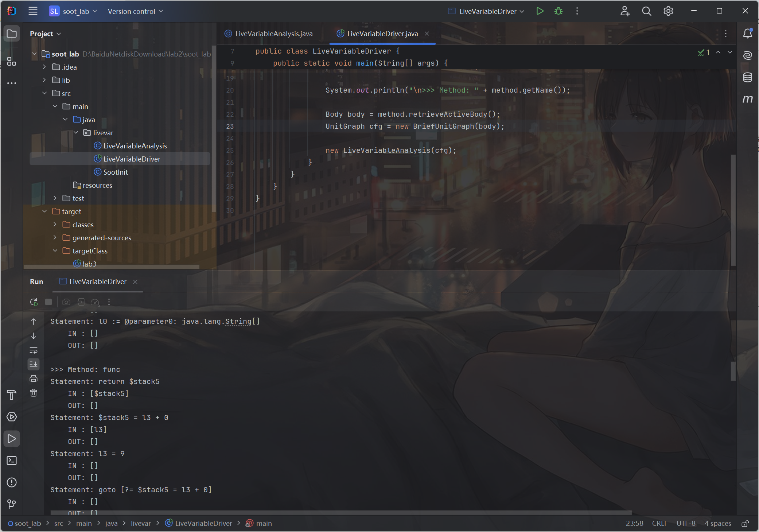759x532 pixels.
Task: Toggle scroll to end in the console
Action: pos(34,364)
